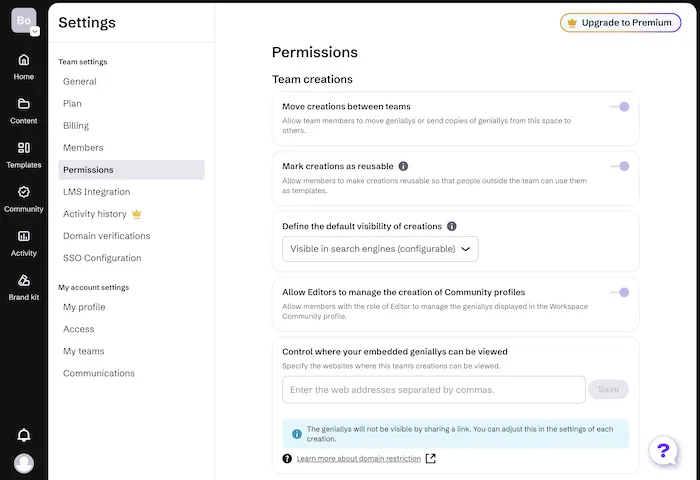The height and width of the screenshot is (480, 700).
Task: Open SSO Configuration settings
Action: click(102, 258)
